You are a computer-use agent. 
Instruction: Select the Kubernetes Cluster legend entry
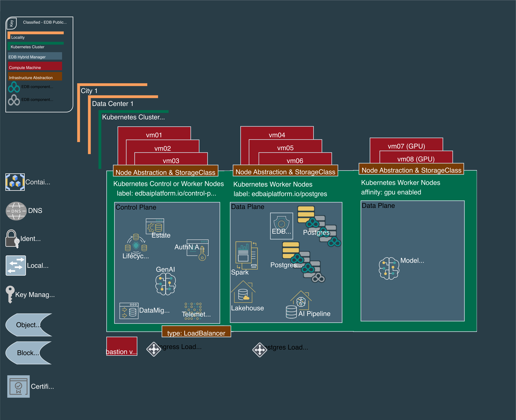(36, 46)
